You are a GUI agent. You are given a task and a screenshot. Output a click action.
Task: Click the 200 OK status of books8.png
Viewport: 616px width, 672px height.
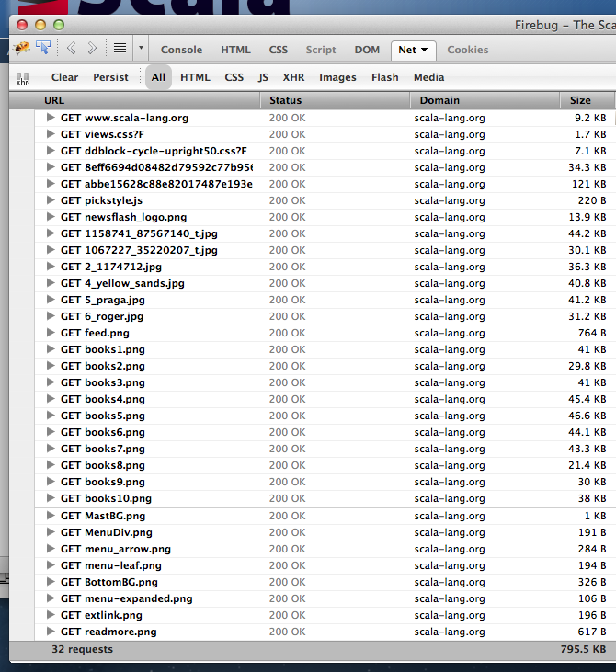point(287,465)
